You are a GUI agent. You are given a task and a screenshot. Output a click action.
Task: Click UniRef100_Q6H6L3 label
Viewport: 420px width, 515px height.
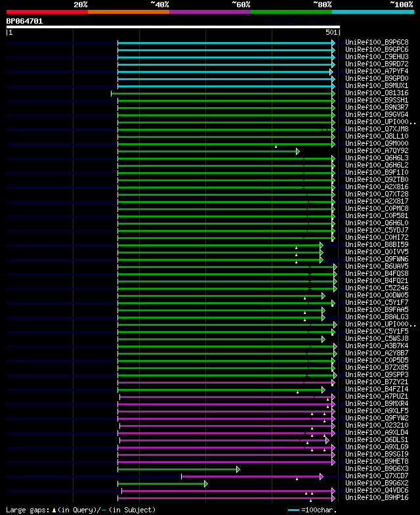tap(377, 158)
